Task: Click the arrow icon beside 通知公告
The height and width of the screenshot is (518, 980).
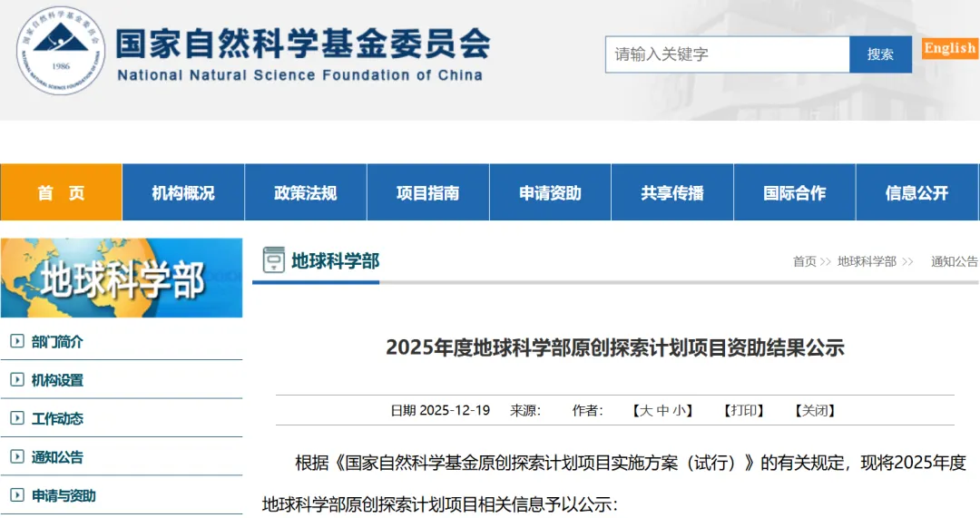Action: [16, 457]
